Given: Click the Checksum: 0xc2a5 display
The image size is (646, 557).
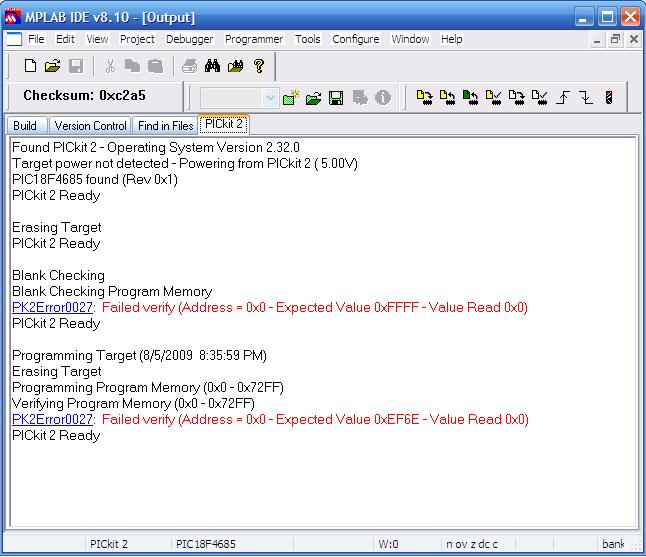Looking at the screenshot, I should pyautogui.click(x=84, y=96).
